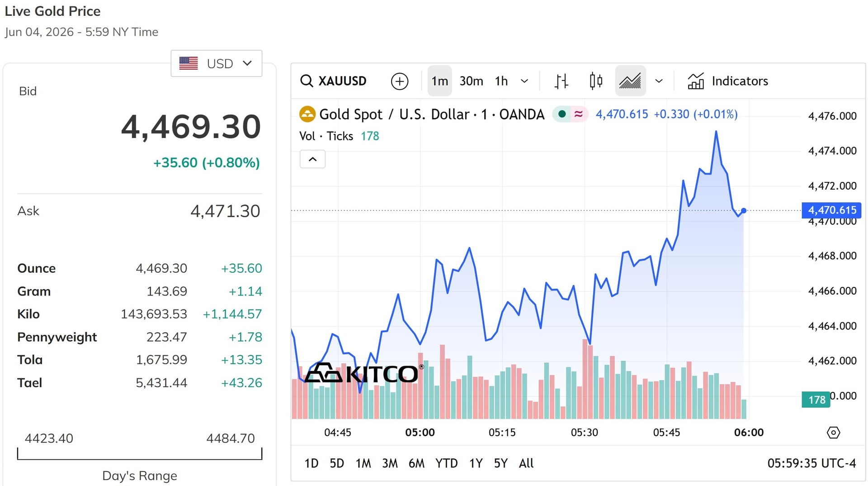Expand chart style options dropdown

(659, 81)
